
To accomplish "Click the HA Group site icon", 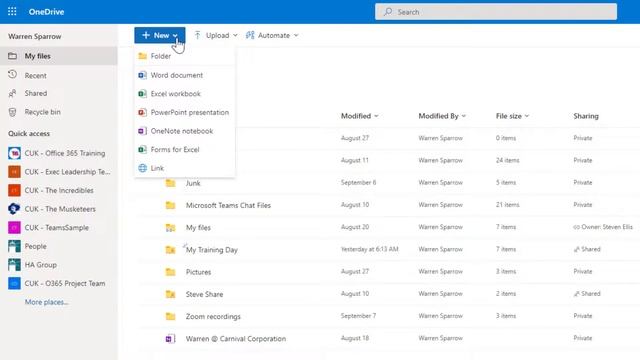I will coord(14,264).
